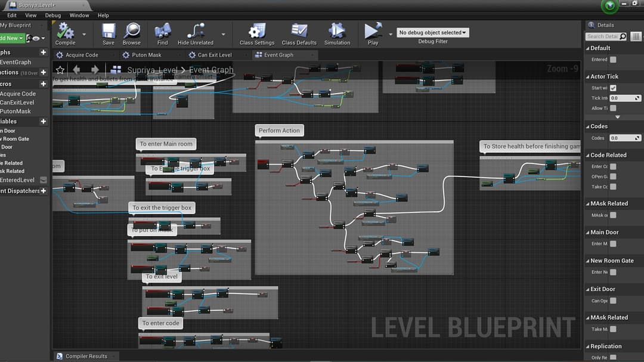Compile the blueprint
This screenshot has width=644, height=362.
pos(65,33)
